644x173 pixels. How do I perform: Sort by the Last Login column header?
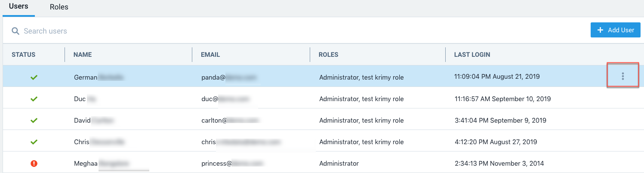(x=472, y=55)
